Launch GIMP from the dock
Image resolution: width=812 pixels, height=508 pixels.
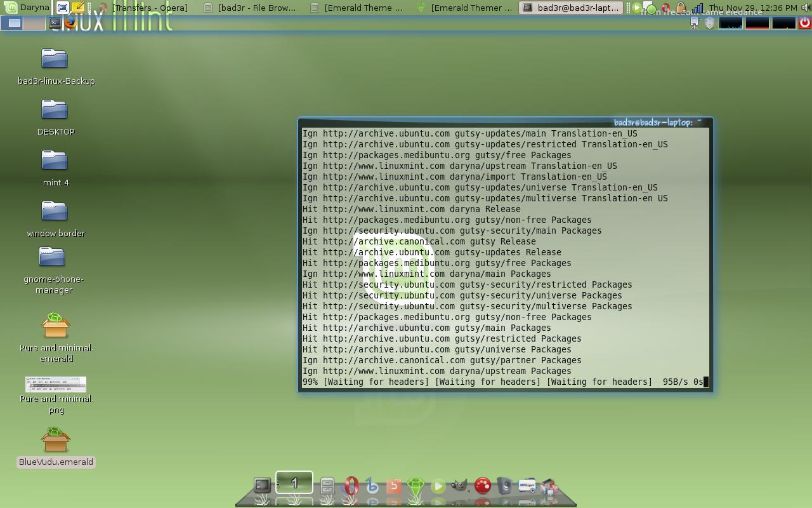pyautogui.click(x=459, y=485)
